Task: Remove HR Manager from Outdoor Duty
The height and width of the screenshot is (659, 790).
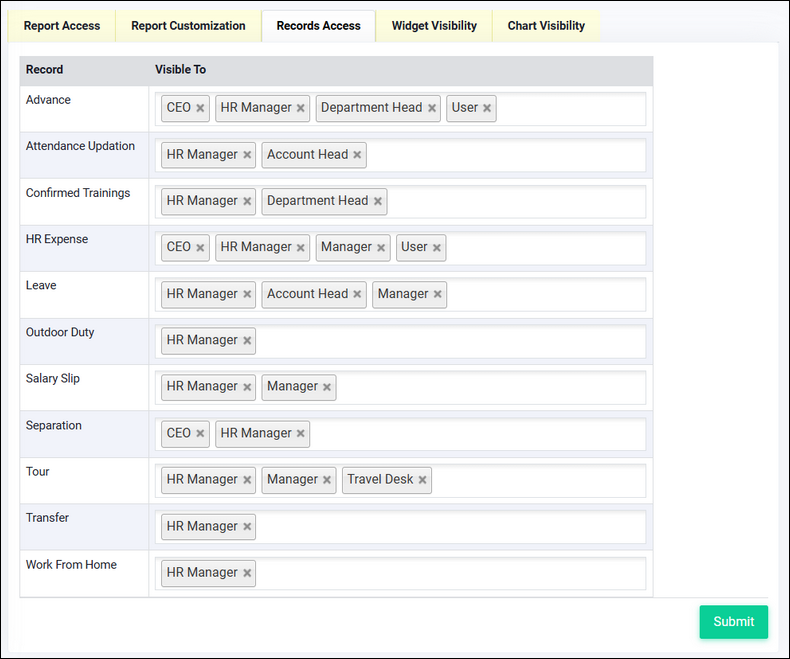Action: 247,341
